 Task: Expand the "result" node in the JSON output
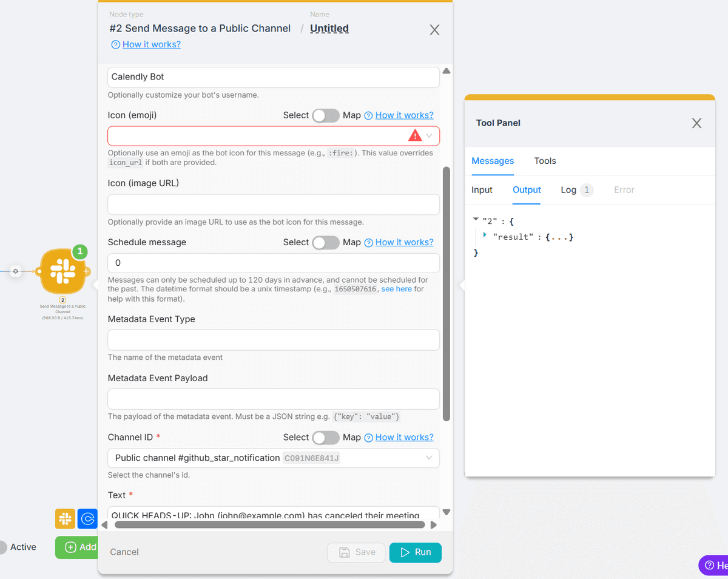point(485,235)
